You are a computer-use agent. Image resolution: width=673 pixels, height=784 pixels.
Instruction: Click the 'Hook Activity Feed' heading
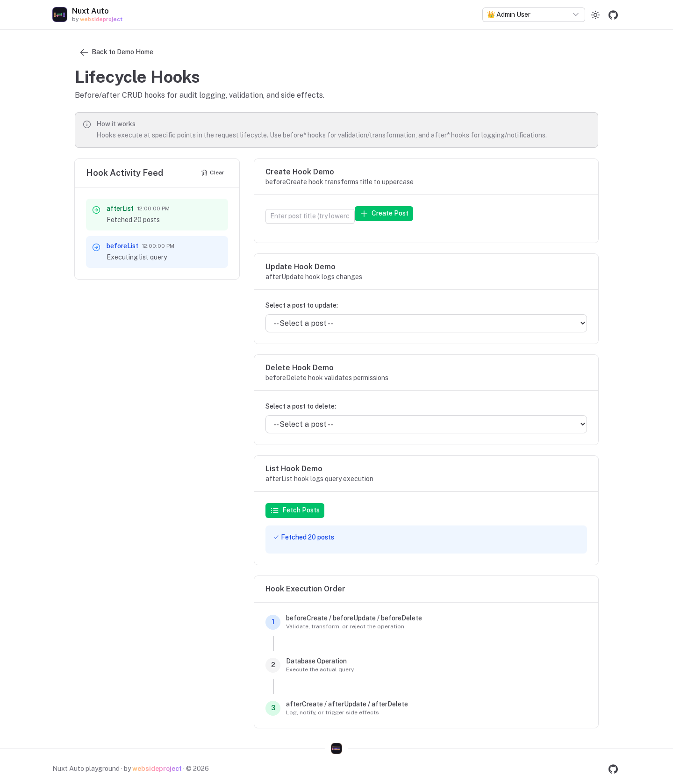[x=125, y=173]
